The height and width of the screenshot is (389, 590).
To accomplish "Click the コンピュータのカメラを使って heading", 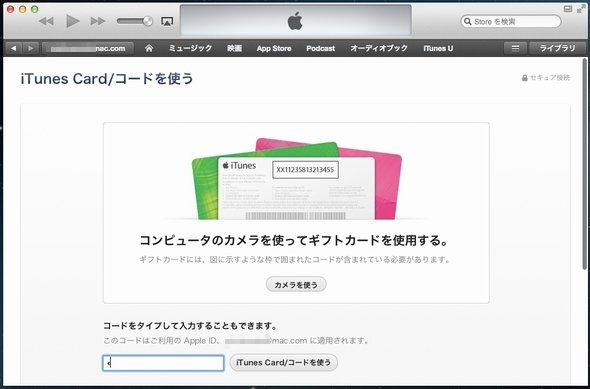I will pyautogui.click(x=293, y=240).
